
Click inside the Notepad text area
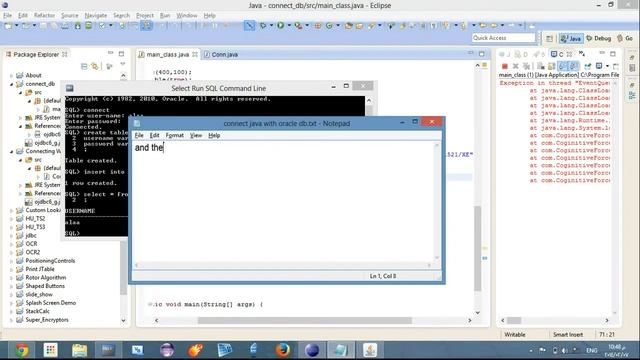click(x=283, y=202)
